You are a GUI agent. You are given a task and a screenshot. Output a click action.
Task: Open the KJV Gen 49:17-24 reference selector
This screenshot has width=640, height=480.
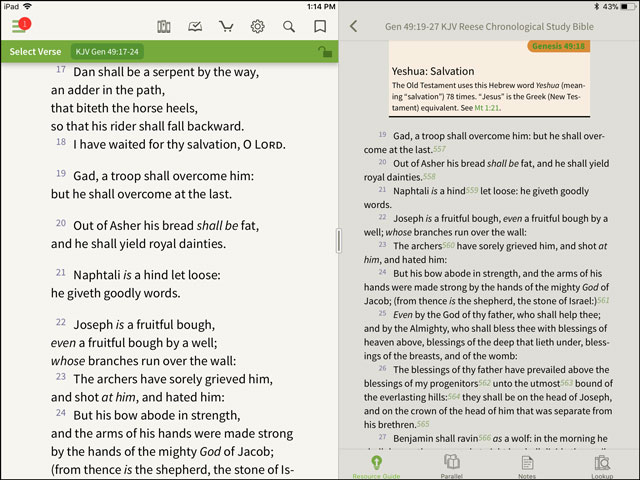click(107, 52)
